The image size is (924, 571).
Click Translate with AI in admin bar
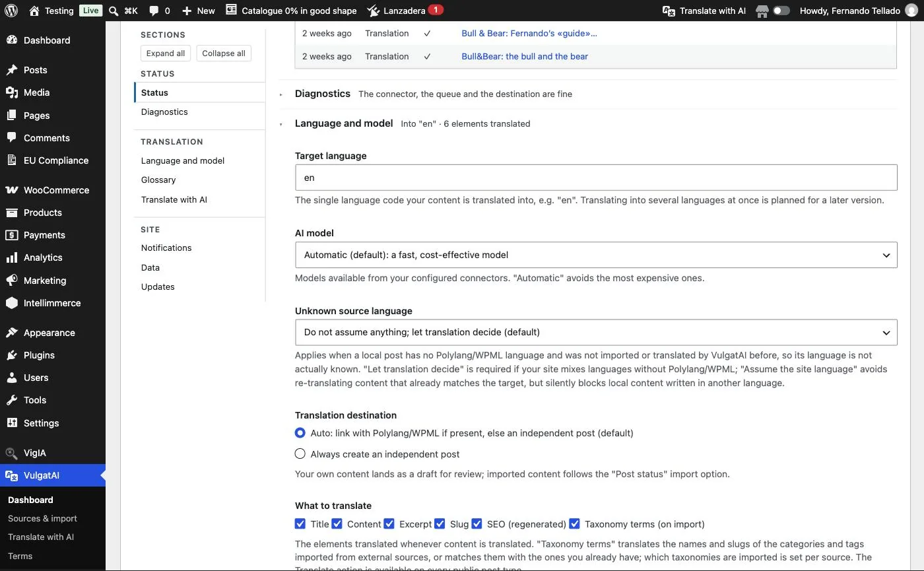tap(704, 11)
